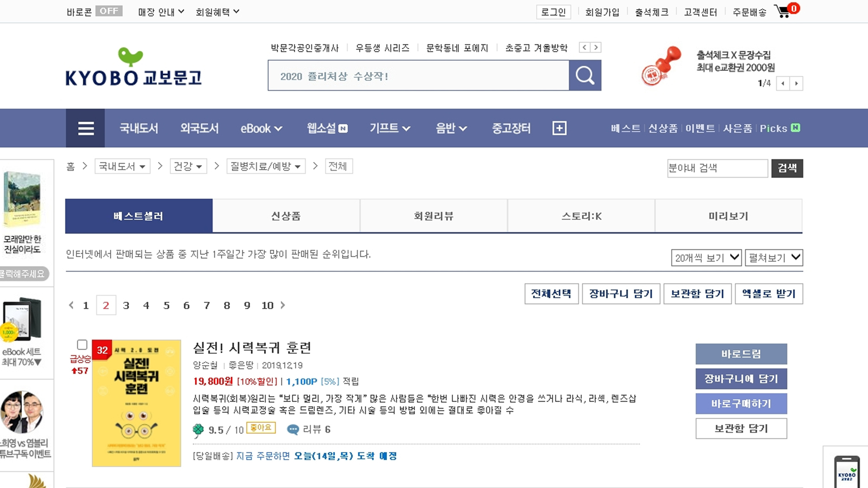Click the 분야내 검색 input field
Image resolution: width=868 pixels, height=488 pixels.
coord(717,168)
